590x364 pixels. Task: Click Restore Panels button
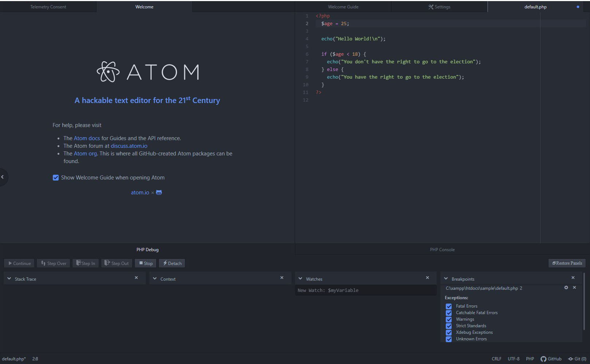(567, 263)
